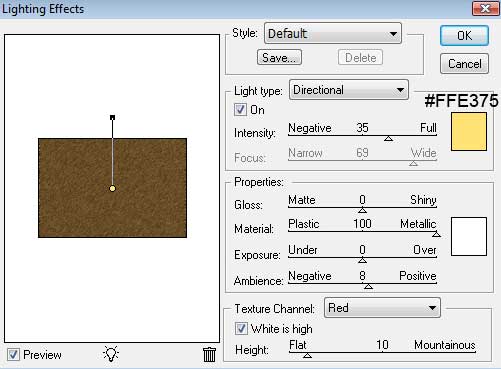Image resolution: width=501 pixels, height=369 pixels.
Task: Click the Shiny label on Gloss slider
Action: click(x=423, y=200)
